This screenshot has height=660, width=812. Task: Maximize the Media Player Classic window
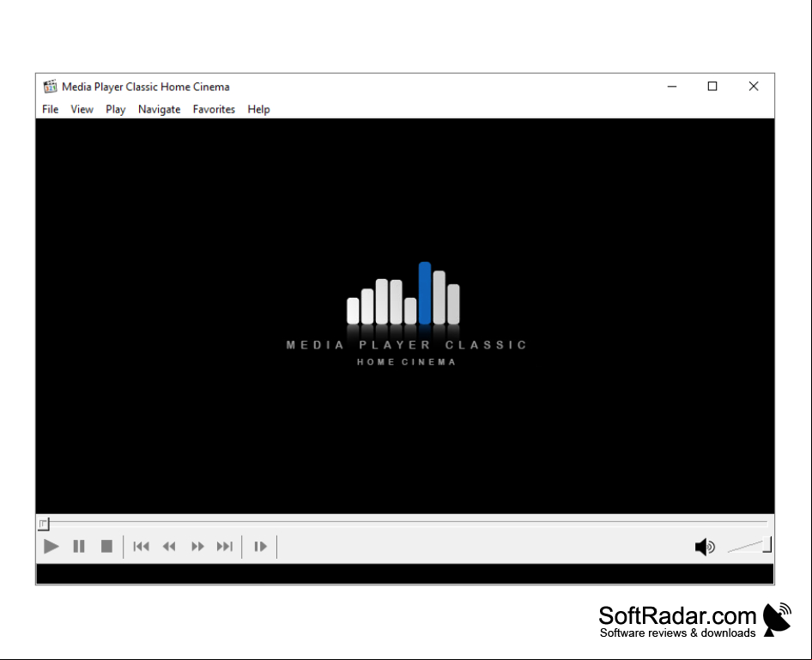712,87
